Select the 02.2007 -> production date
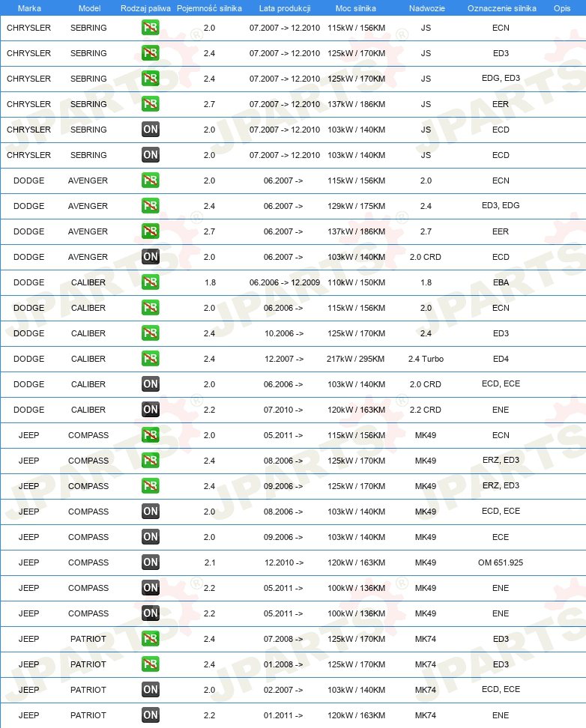This screenshot has width=586, height=728. pyautogui.click(x=283, y=690)
